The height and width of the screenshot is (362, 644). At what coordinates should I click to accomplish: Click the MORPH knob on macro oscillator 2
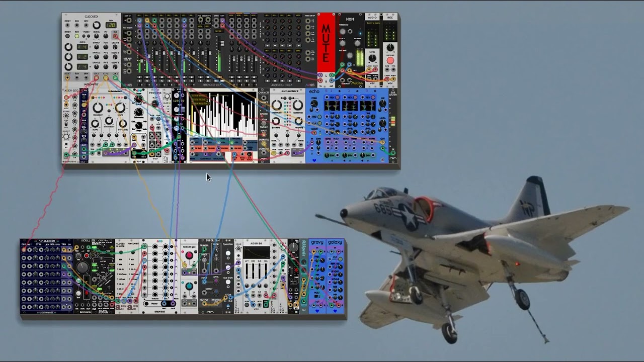[x=298, y=121]
